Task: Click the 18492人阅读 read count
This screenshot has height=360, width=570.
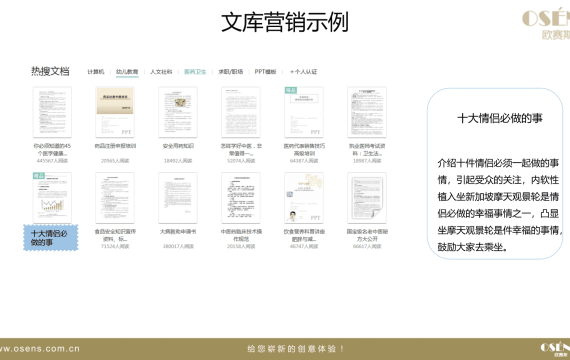Action: [x=178, y=160]
